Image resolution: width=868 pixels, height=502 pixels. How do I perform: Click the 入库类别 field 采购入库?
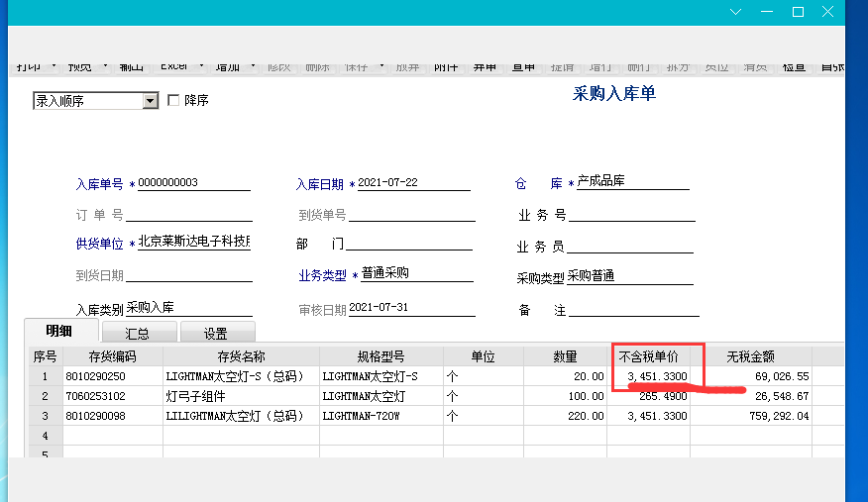(x=189, y=309)
